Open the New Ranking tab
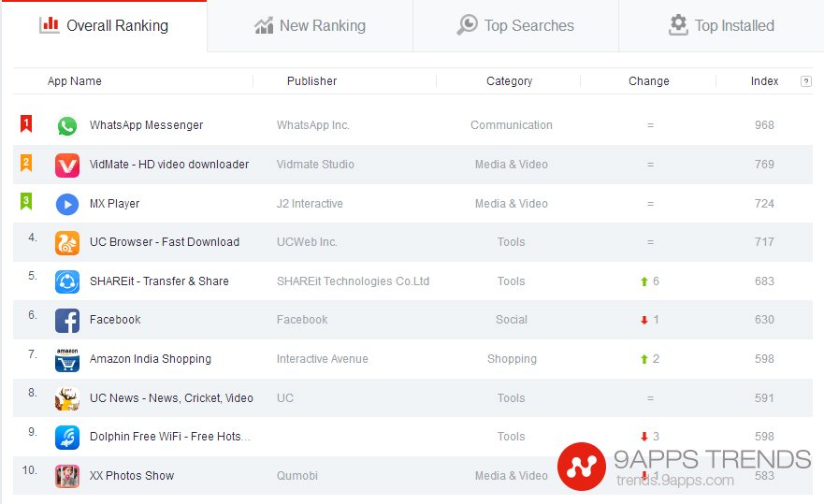 [310, 25]
